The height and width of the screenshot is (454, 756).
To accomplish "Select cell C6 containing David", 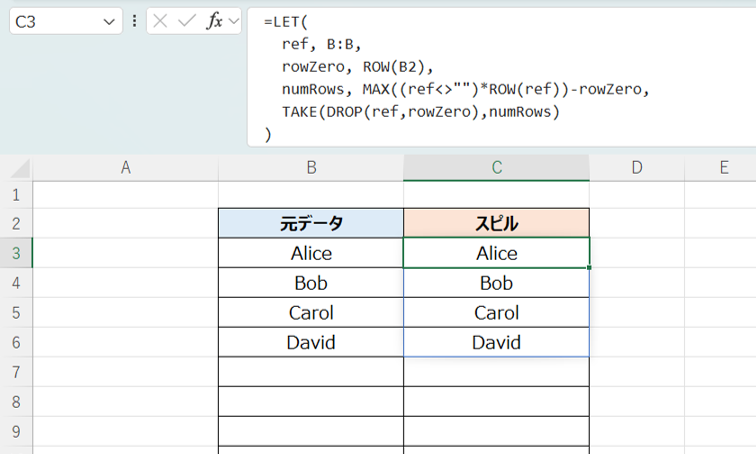I will pos(497,342).
